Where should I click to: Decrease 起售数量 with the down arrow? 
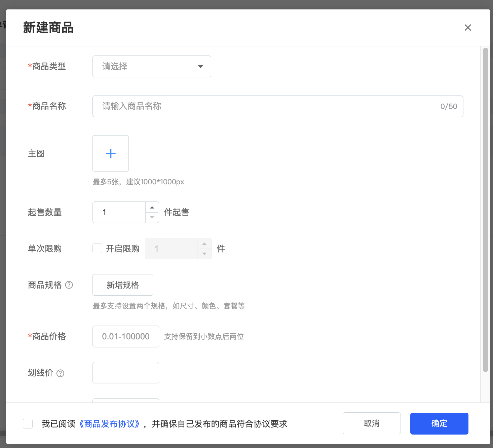(x=152, y=218)
